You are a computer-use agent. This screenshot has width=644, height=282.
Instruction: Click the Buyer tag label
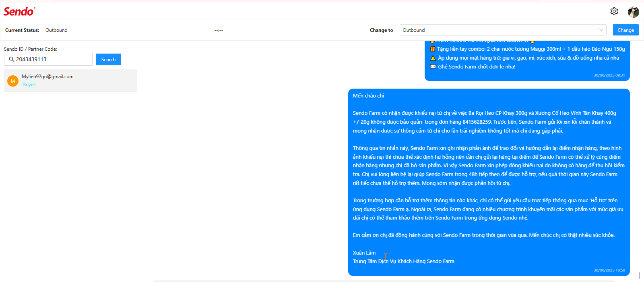tap(29, 85)
